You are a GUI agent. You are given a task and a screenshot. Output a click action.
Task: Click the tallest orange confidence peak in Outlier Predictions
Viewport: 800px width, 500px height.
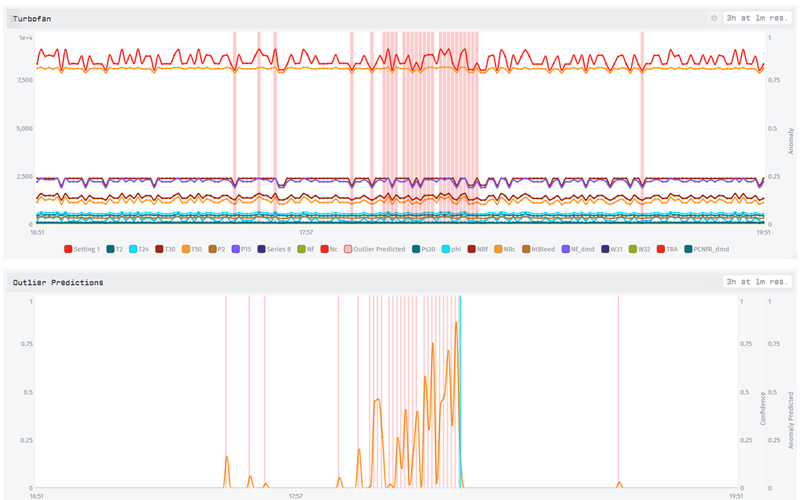click(456, 323)
